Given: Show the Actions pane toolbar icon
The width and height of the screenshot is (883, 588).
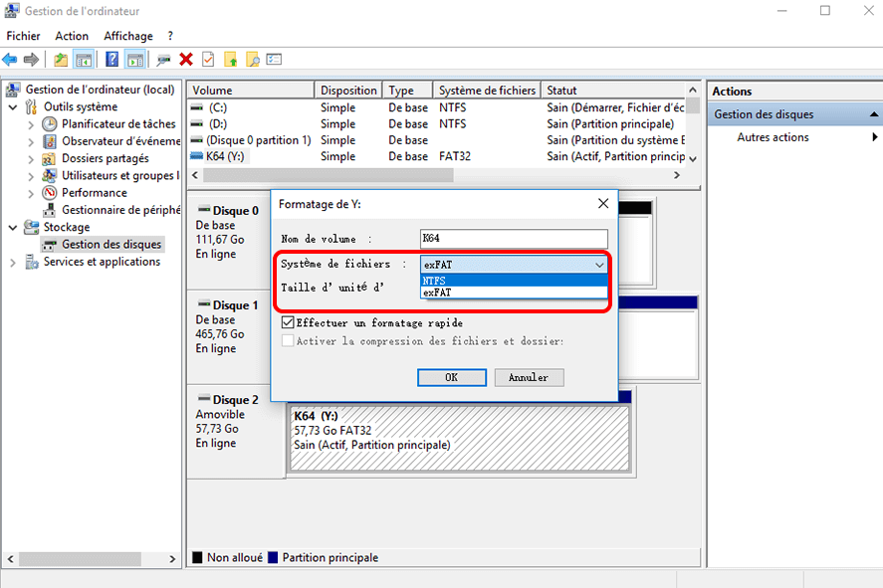Looking at the screenshot, I should [135, 59].
